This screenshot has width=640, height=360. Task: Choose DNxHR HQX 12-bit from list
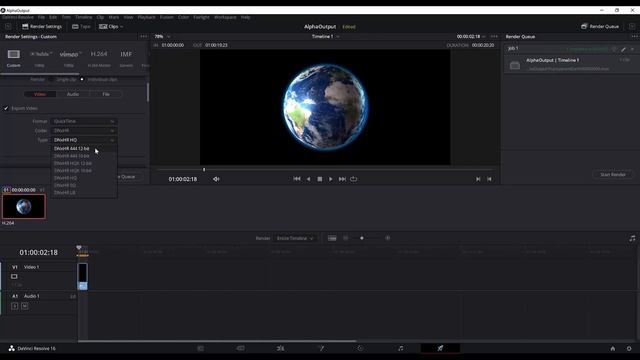[x=84, y=163]
